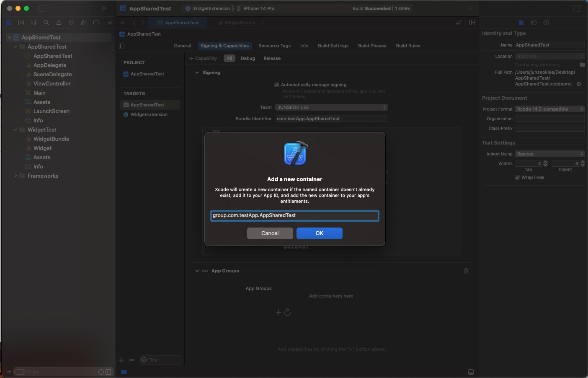
Task: Click the container name text field
Action: click(x=295, y=215)
